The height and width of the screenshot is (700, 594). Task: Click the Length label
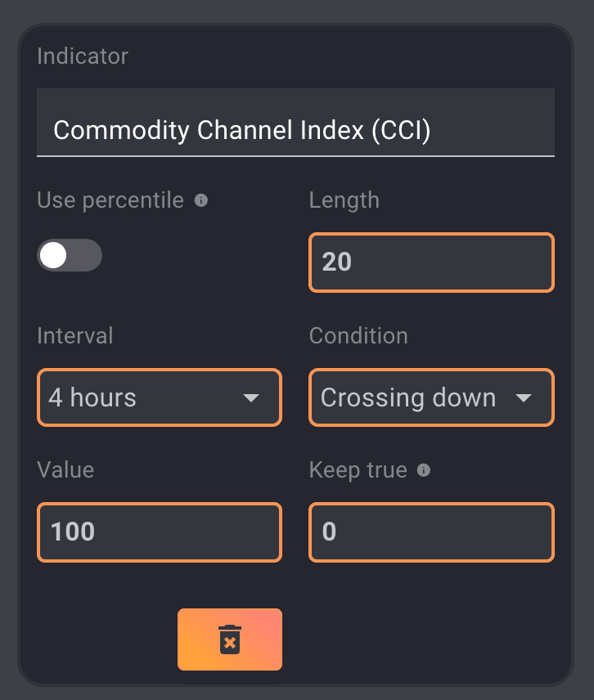coord(344,200)
